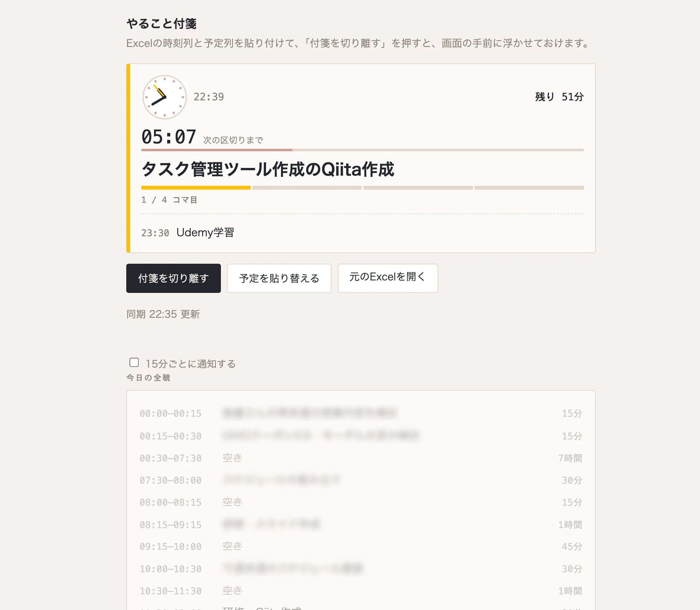Click the 08:15–09:15 schedule row
The width and height of the screenshot is (700, 610).
point(361,525)
